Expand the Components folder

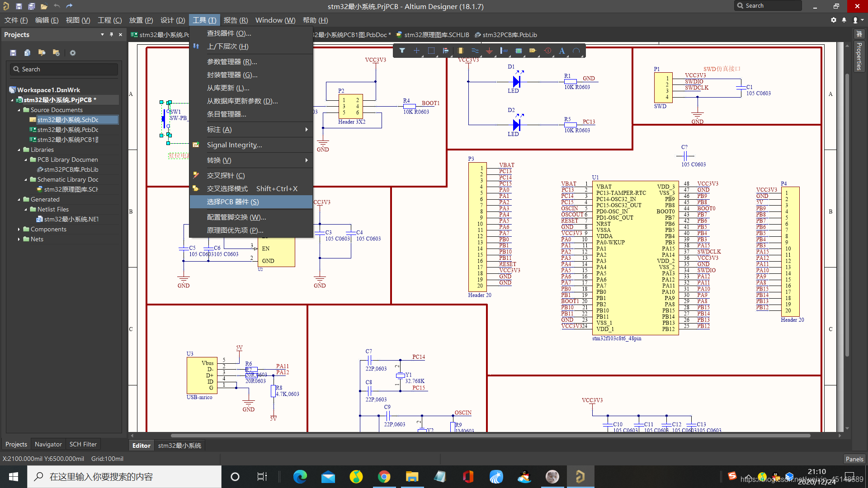tap(19, 230)
